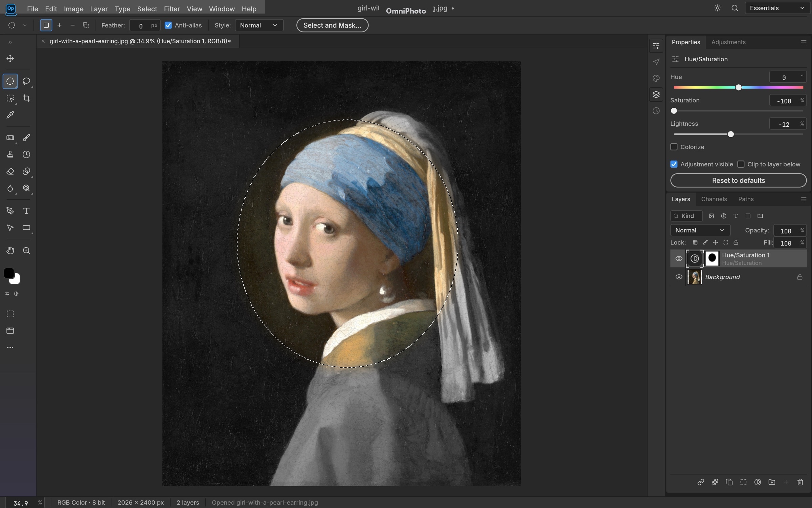812x508 pixels.
Task: Select the Type tool
Action: pos(26,211)
